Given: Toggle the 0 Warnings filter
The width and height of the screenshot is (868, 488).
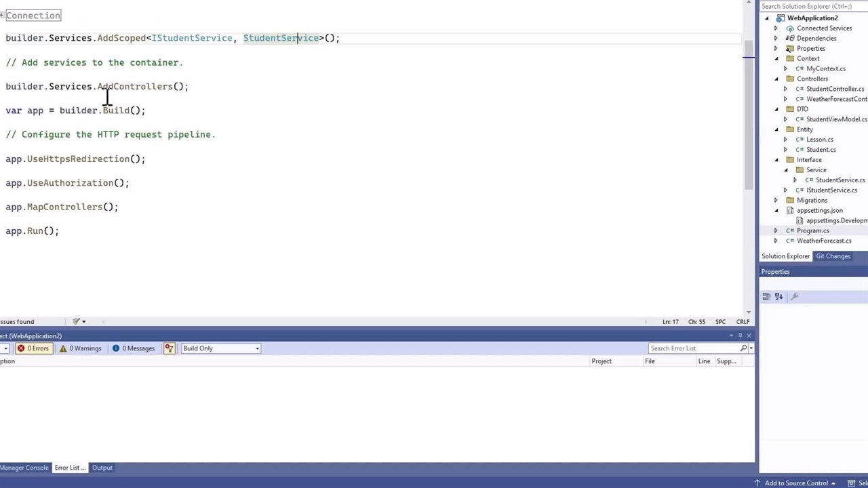Looking at the screenshot, I should point(80,348).
